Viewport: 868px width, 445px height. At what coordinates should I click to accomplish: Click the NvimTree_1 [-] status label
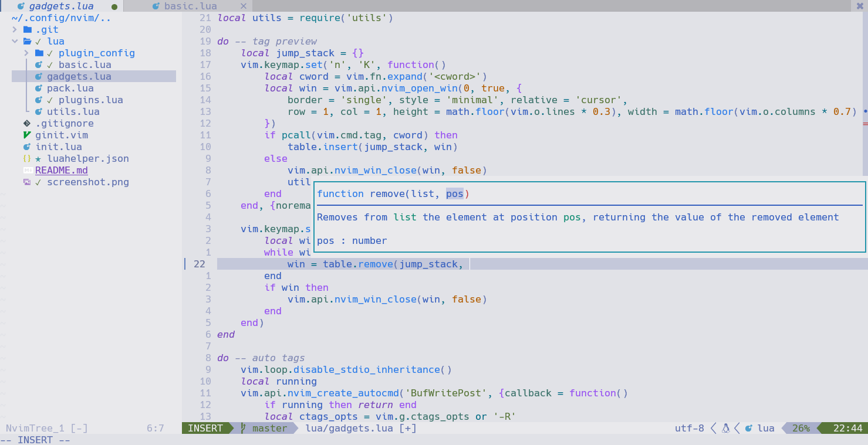[x=47, y=428]
